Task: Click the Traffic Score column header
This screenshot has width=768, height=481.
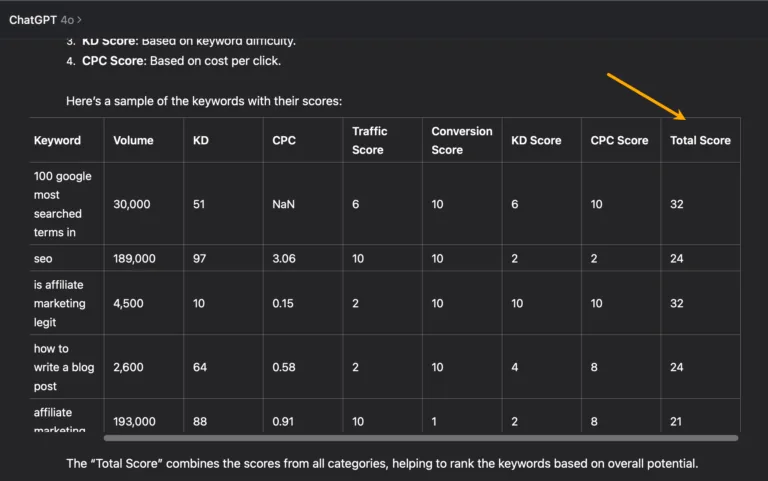Action: click(x=370, y=141)
